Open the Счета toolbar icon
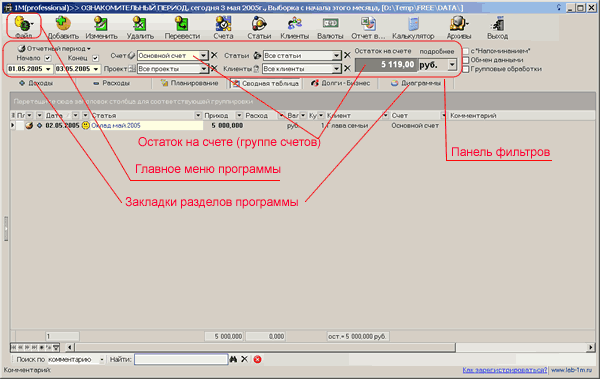This screenshot has height=379, width=600. pyautogui.click(x=223, y=24)
